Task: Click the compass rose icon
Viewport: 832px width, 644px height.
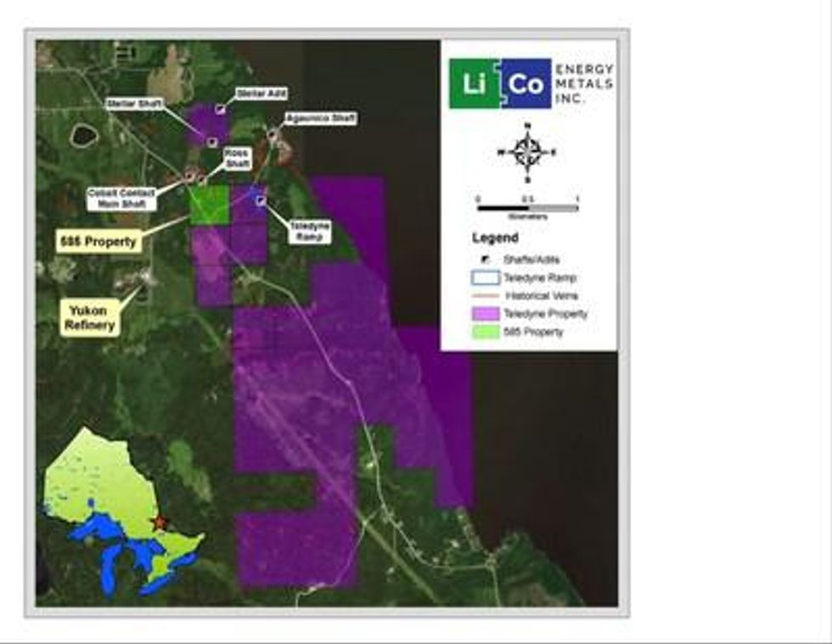Action: coord(527,154)
